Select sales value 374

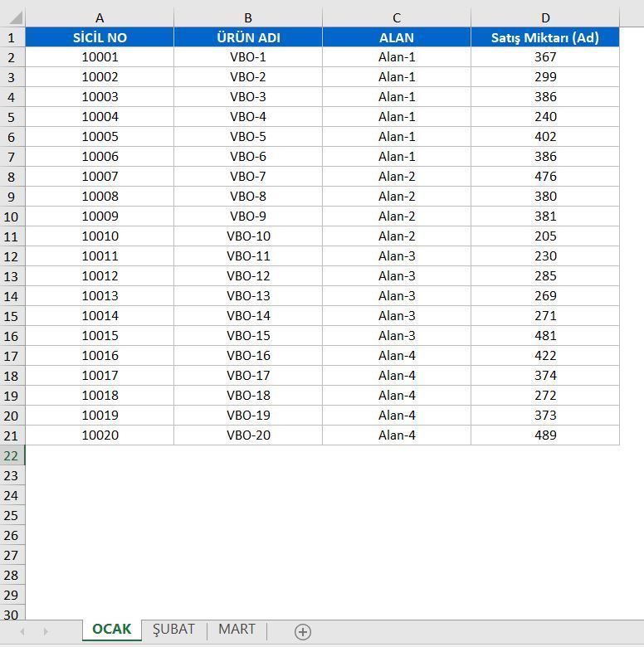(x=545, y=375)
